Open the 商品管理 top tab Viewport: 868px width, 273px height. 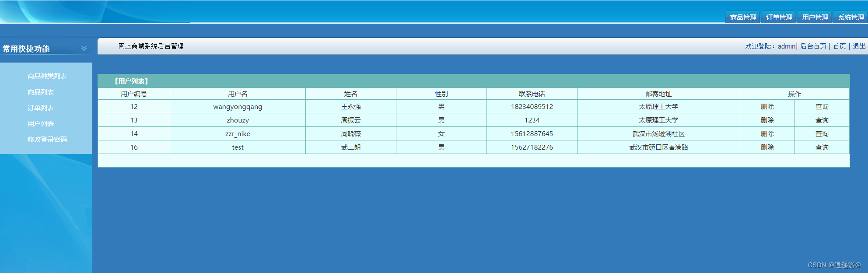743,17
